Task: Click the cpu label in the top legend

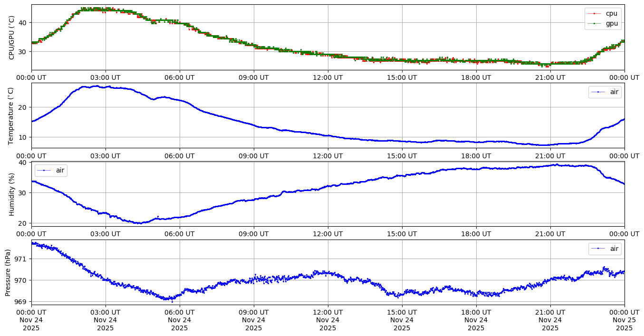Action: click(612, 13)
